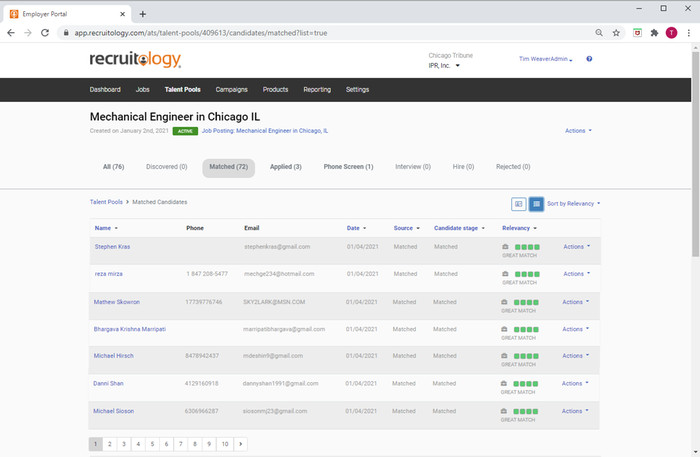Click briefcase icon in Stephen Kras row
This screenshot has height=457, width=700.
pyautogui.click(x=505, y=247)
